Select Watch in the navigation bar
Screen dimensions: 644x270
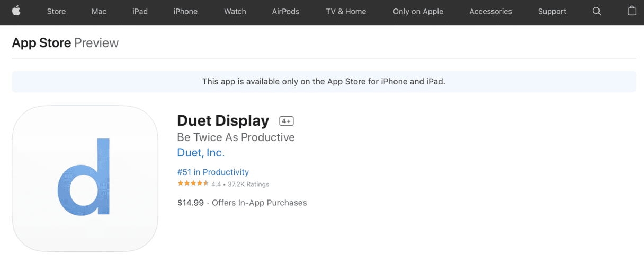235,11
